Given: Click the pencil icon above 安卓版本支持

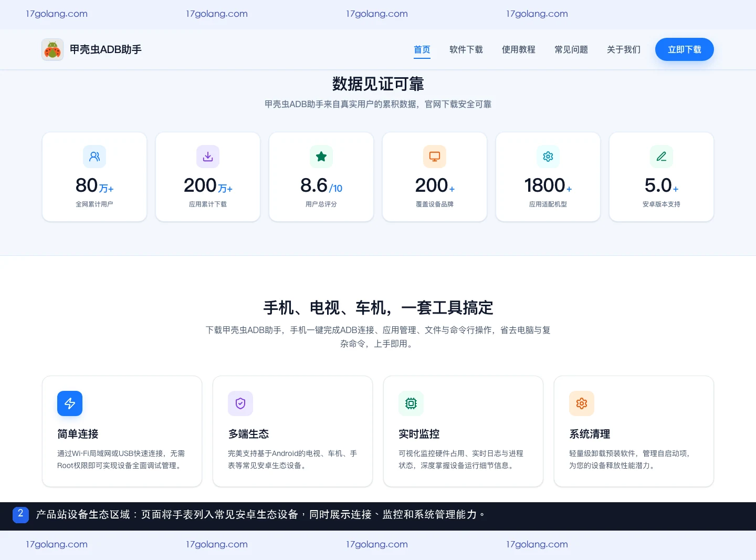Looking at the screenshot, I should [x=661, y=157].
